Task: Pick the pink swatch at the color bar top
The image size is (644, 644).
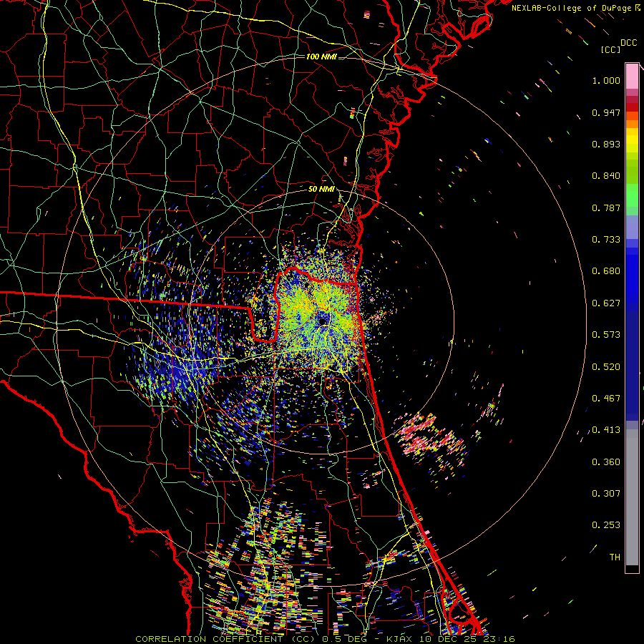Action: pyautogui.click(x=632, y=77)
